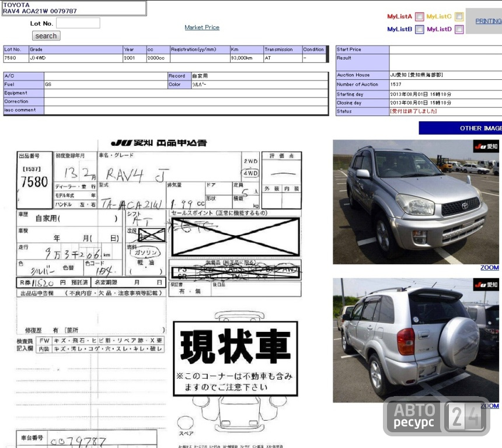Click ZOOM under rear car photo
This screenshot has height=448, width=502.
[x=490, y=406]
